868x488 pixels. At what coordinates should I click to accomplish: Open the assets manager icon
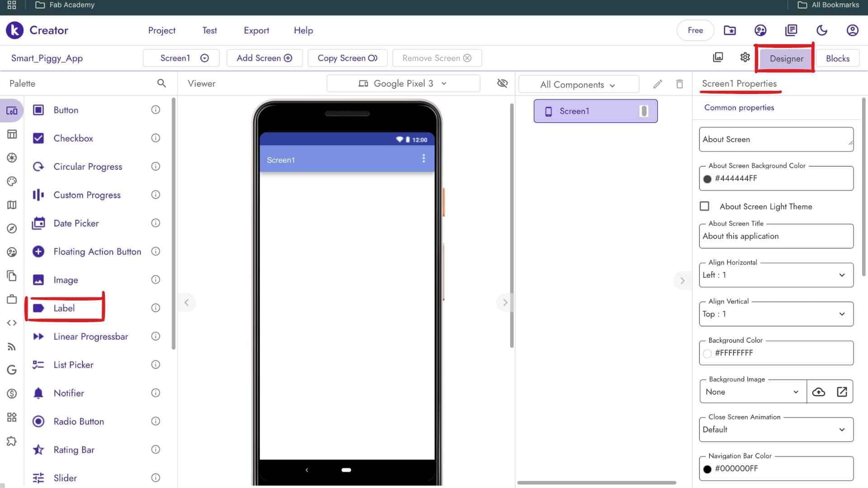pyautogui.click(x=718, y=57)
